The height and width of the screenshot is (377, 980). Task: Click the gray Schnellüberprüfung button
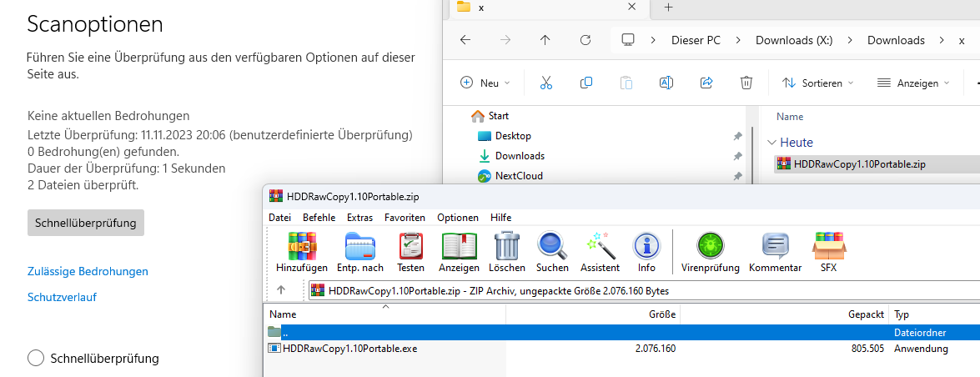point(86,223)
